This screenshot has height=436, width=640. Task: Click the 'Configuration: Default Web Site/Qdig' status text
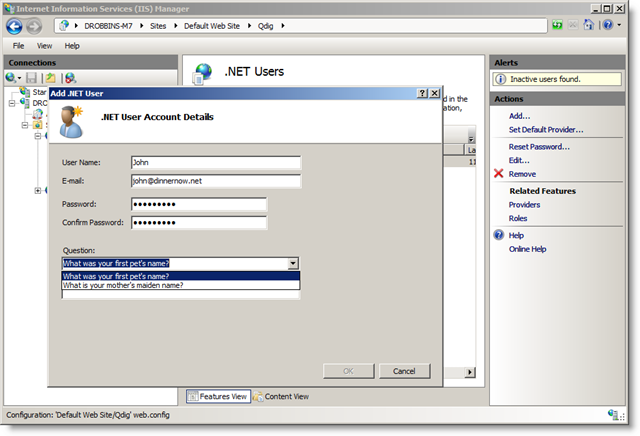coord(88,415)
